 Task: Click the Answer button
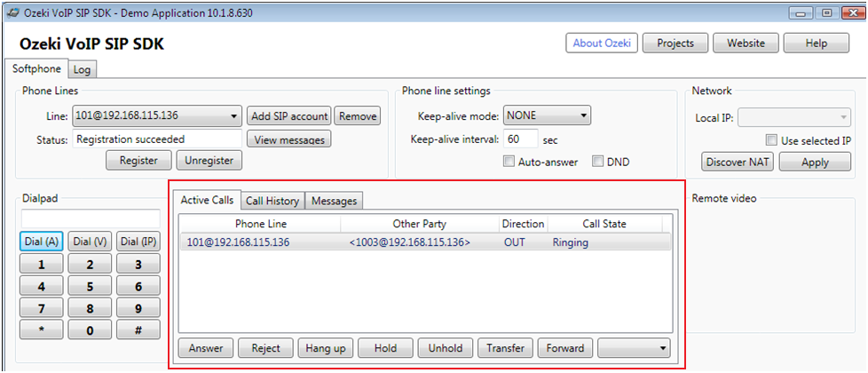tap(206, 348)
